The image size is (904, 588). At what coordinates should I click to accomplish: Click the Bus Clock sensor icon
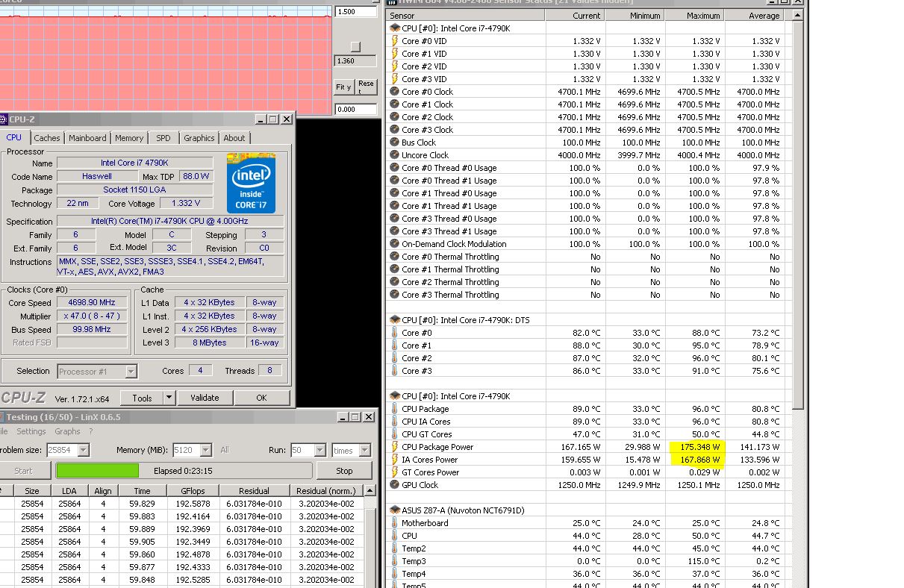pos(395,143)
